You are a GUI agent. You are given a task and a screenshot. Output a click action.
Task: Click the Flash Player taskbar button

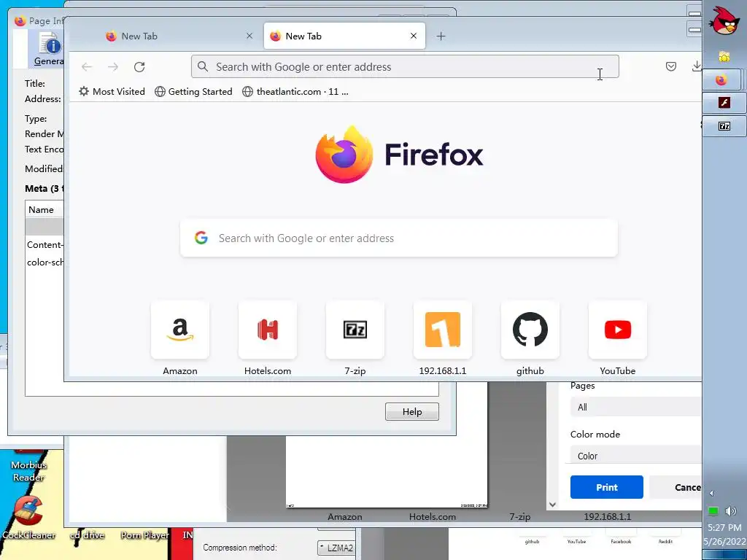point(724,102)
